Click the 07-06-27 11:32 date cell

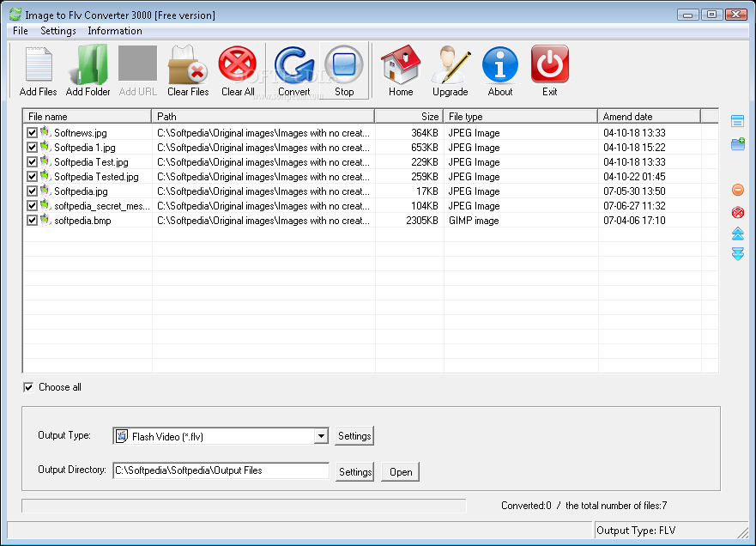(634, 206)
